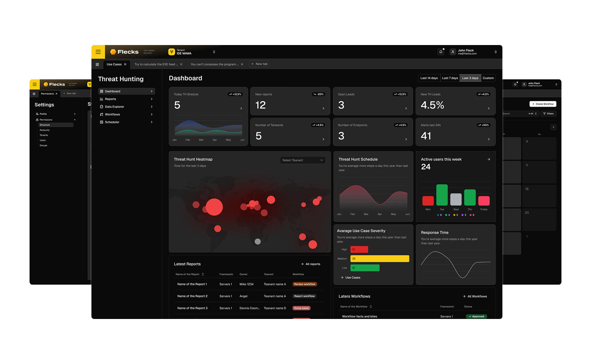Screen dimensions: 591x364
Task: Click the notification bell icon
Action: point(441,52)
